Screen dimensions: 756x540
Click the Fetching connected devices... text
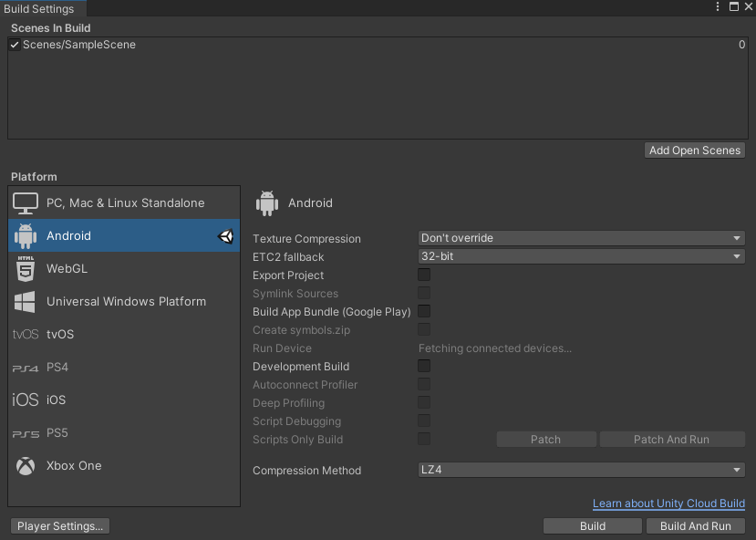click(495, 348)
